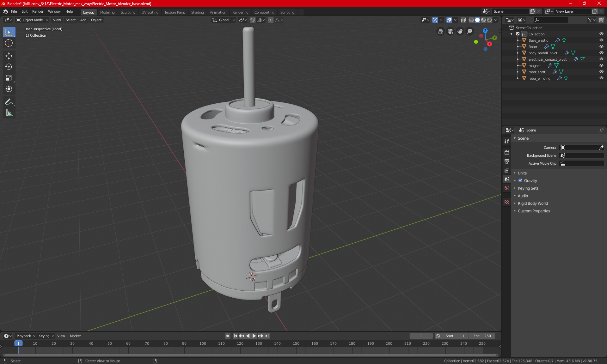Screen dimensions: 607x364
Task: Toggle visibility of rotor_winding object
Action: click(602, 78)
